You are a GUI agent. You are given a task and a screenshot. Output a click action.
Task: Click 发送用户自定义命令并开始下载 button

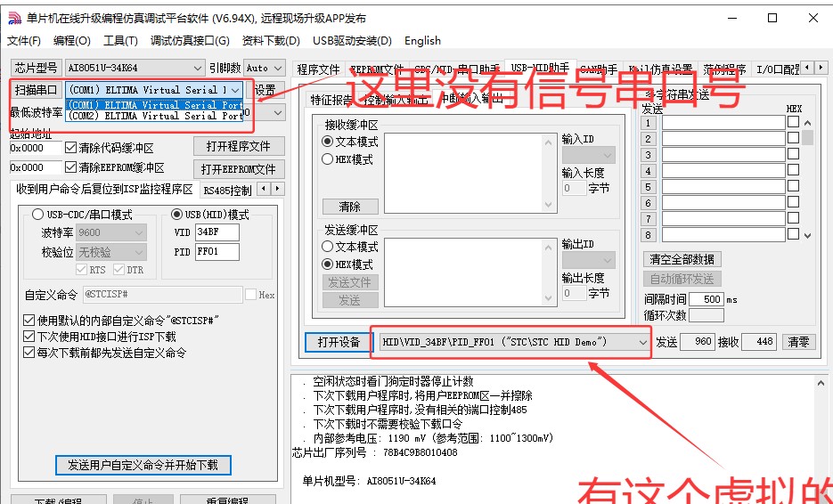(x=143, y=465)
